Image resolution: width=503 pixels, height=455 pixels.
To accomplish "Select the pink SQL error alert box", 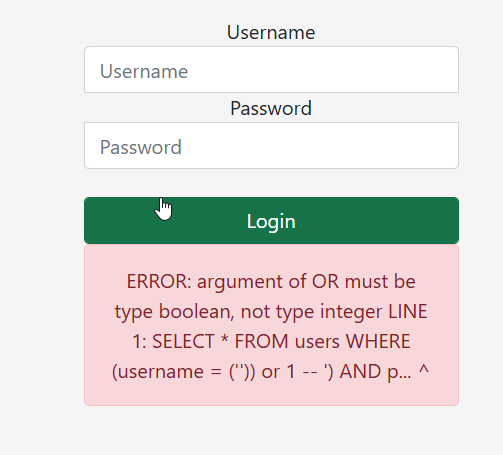I will point(271,325).
